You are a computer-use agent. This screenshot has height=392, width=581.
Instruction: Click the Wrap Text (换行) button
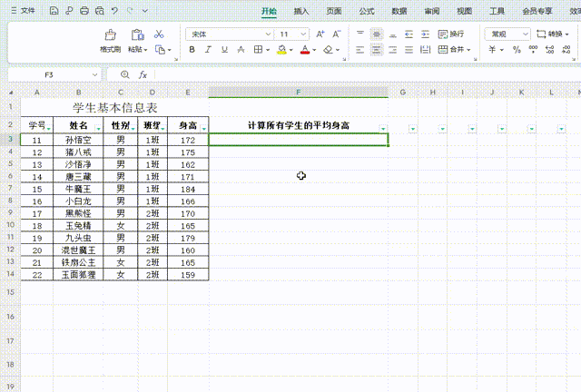pos(451,34)
